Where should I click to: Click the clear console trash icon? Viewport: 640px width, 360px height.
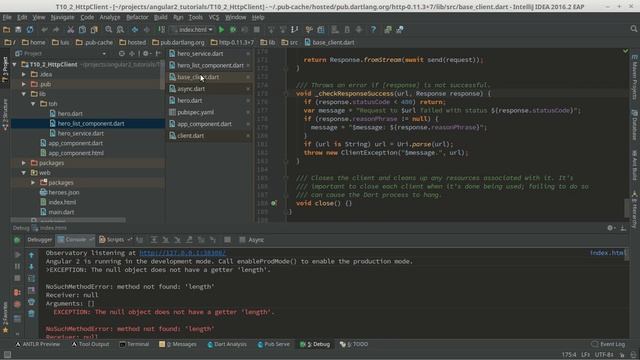pos(31,313)
